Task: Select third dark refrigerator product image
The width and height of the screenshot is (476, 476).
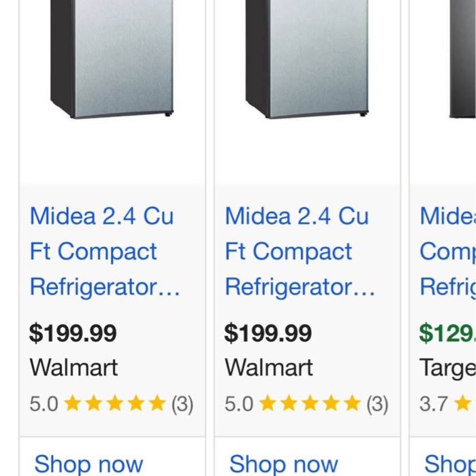Action: click(463, 59)
